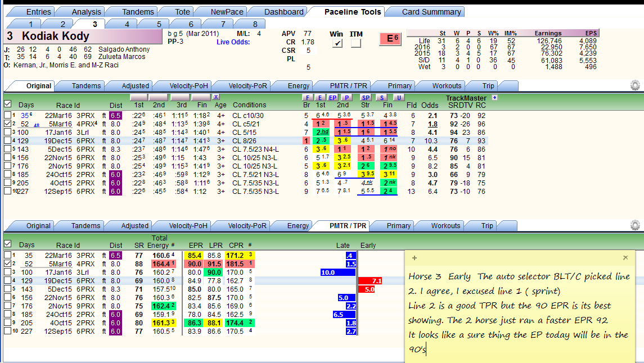
Task: Click the red 5.0 Early bar
Action: 367,289
